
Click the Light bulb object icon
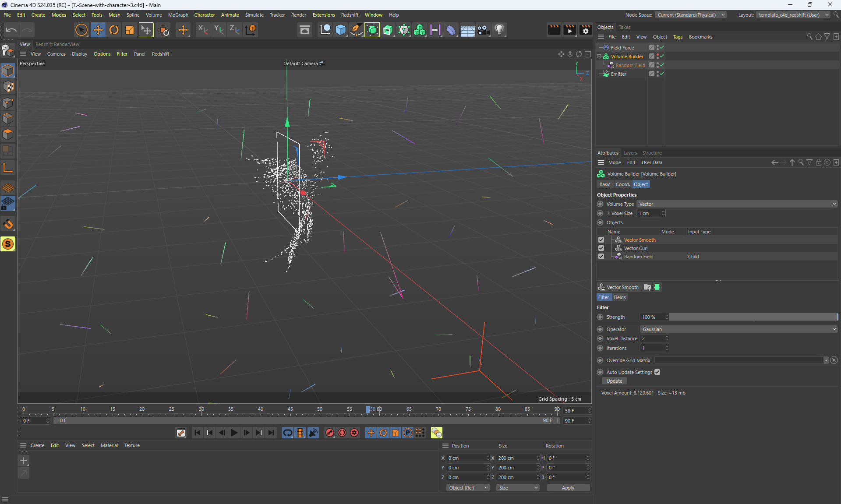[x=499, y=30]
